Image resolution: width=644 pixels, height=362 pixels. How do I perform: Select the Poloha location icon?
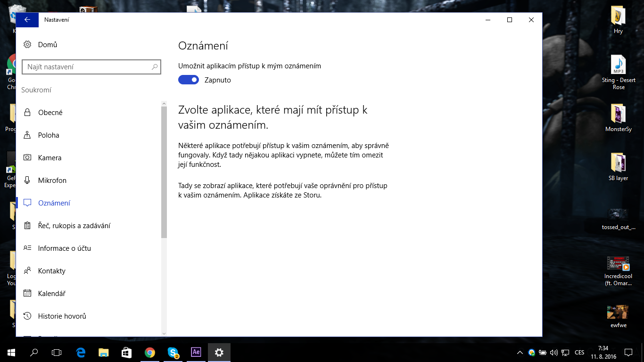coord(27,135)
